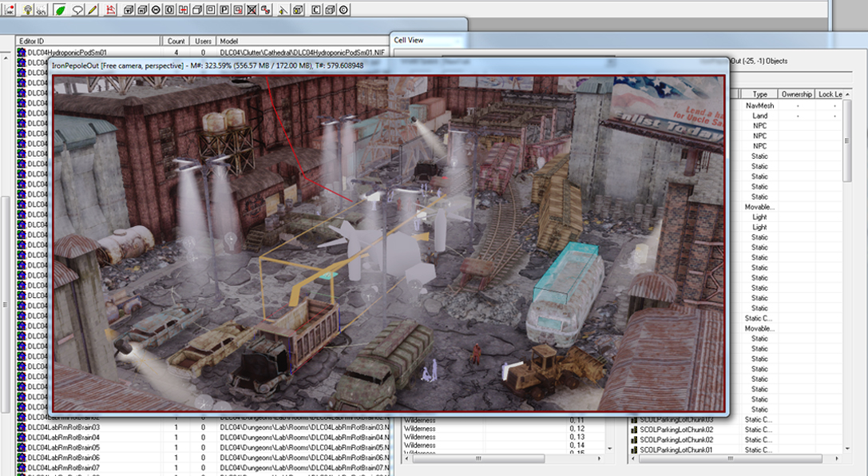Click the boxed P toolbar icon
Viewport: 868px width, 476px height.
pyautogui.click(x=224, y=10)
